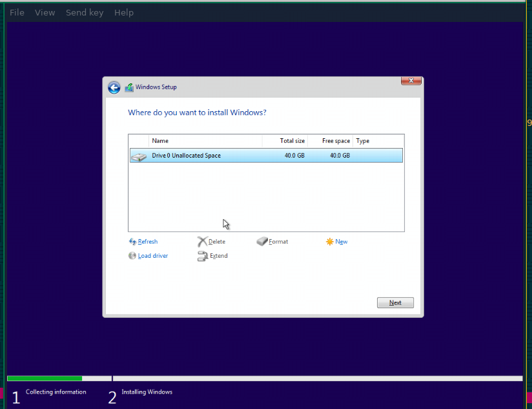Click the Collecting information step label
The width and height of the screenshot is (532, 409).
click(x=56, y=392)
